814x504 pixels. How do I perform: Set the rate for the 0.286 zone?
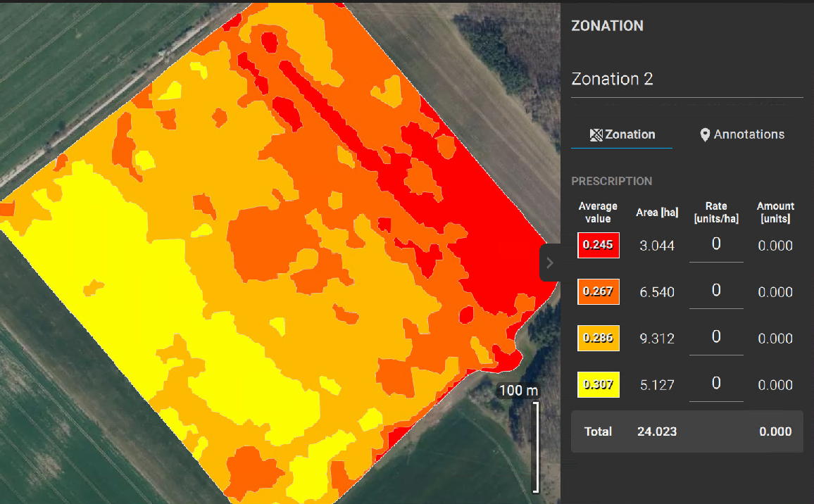pos(715,336)
